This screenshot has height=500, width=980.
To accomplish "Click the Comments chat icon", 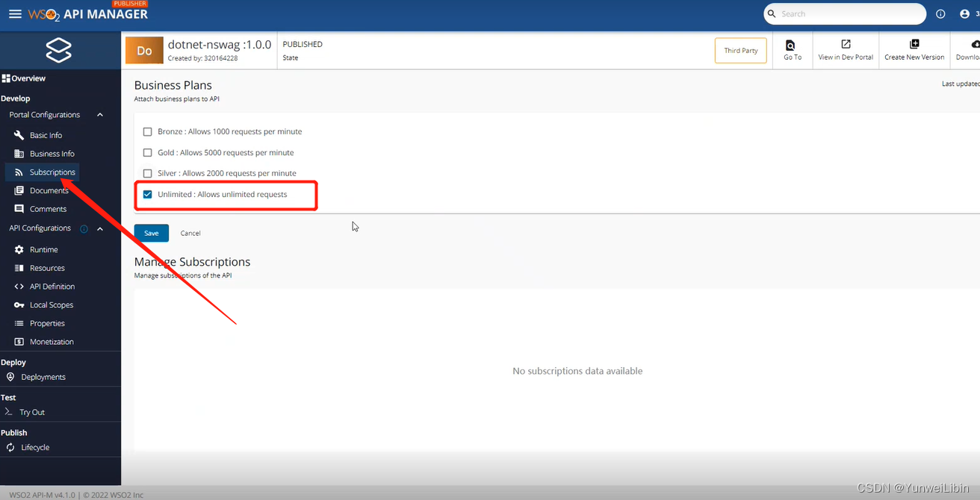I will coord(19,209).
